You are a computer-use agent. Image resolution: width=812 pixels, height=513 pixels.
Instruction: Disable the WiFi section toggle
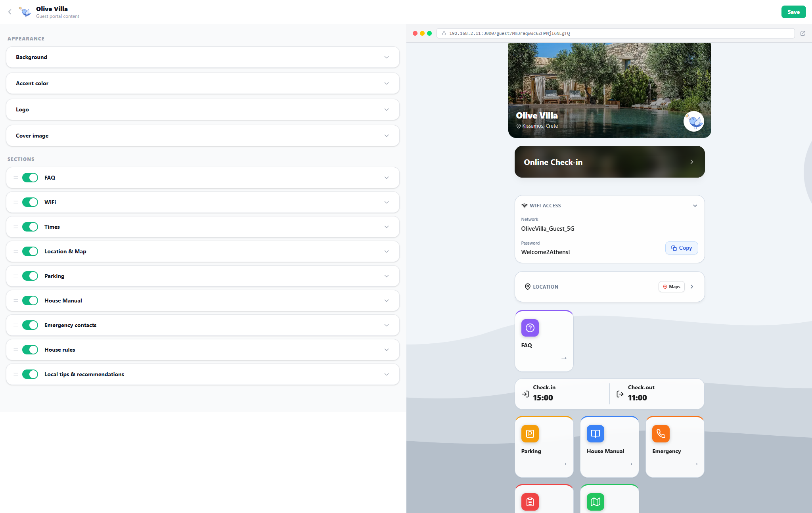(30, 202)
